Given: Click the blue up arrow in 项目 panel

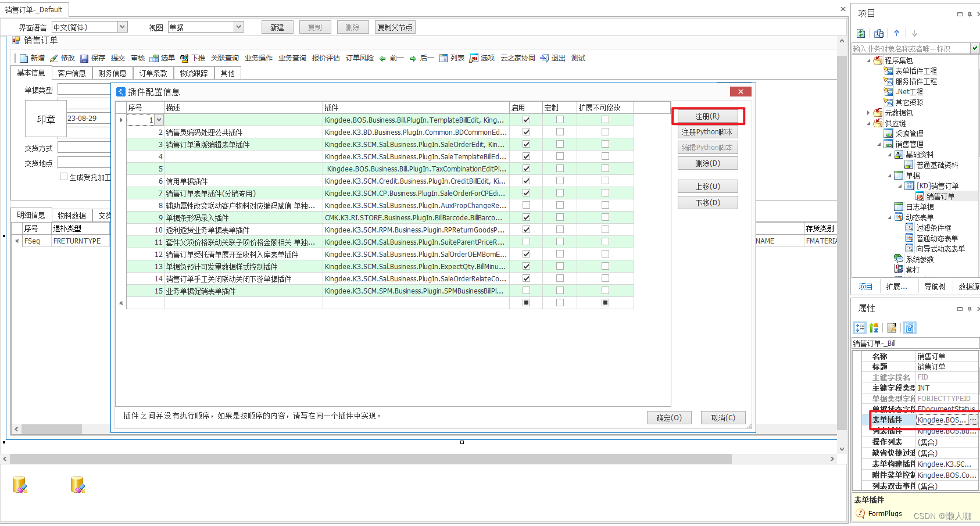Looking at the screenshot, I should (896, 33).
